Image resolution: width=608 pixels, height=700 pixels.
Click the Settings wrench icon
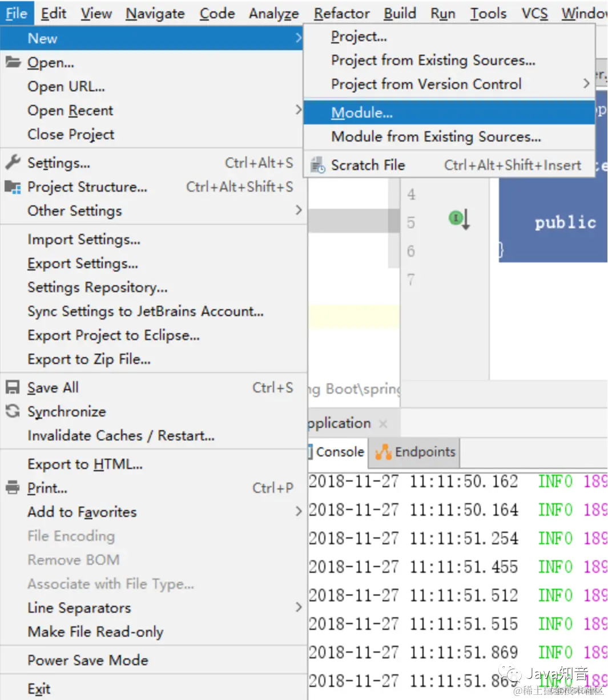[13, 163]
